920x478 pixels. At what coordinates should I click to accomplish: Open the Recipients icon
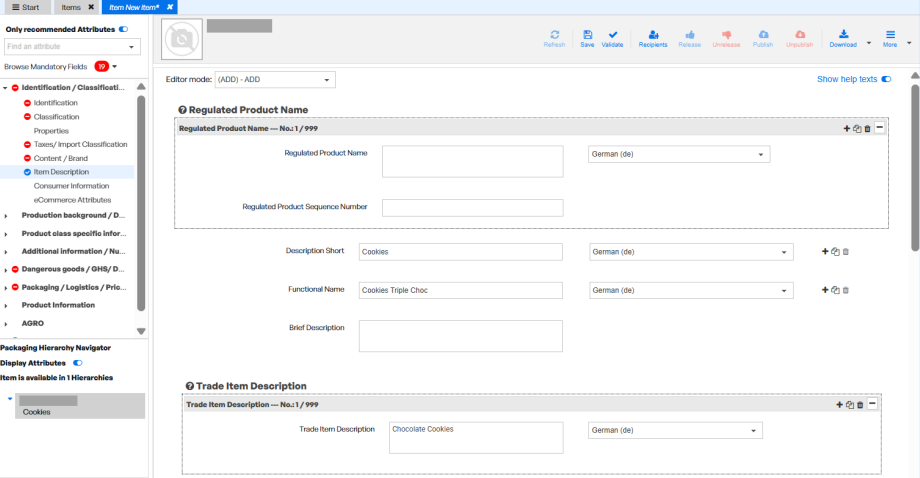click(x=653, y=35)
